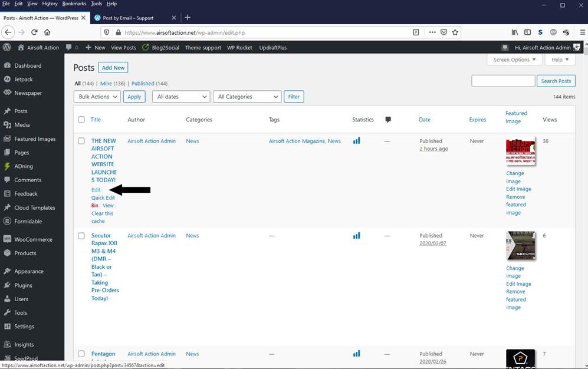The width and height of the screenshot is (588, 369).
Task: Open WooCommerce in the sidebar
Action: click(x=33, y=239)
